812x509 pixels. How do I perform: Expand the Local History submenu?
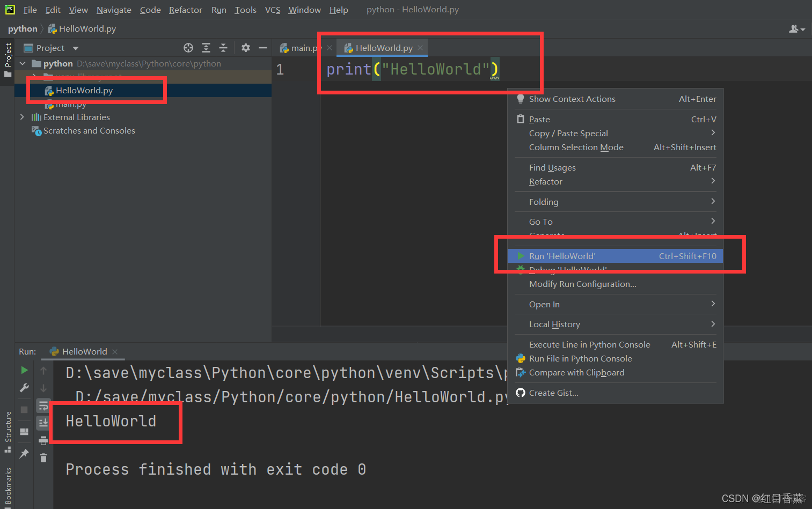tap(616, 324)
